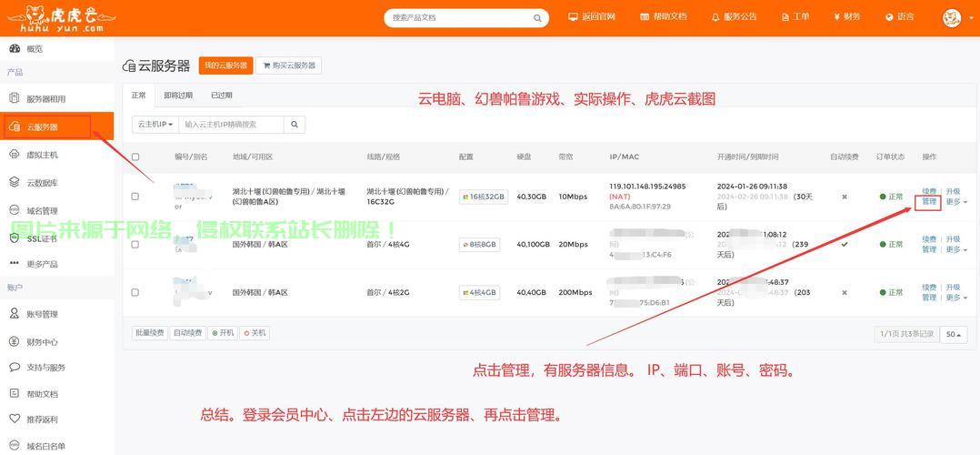980x455 pixels.
Task: Click the 4核4GB config badge
Action: 479,292
